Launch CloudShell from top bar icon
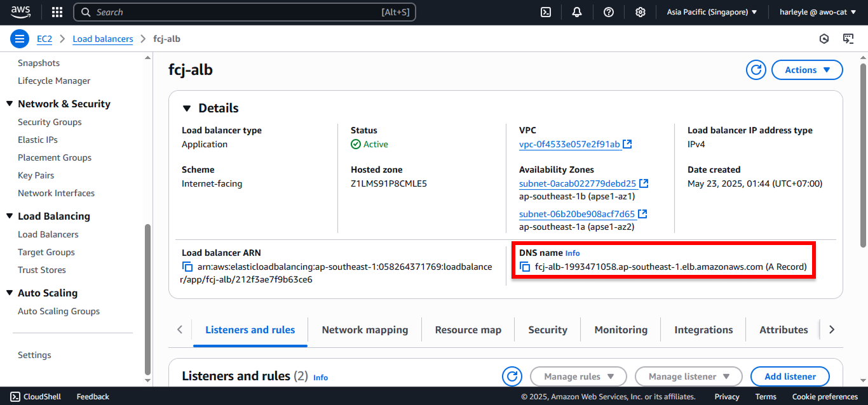Image resolution: width=868 pixels, height=405 pixels. pos(546,12)
